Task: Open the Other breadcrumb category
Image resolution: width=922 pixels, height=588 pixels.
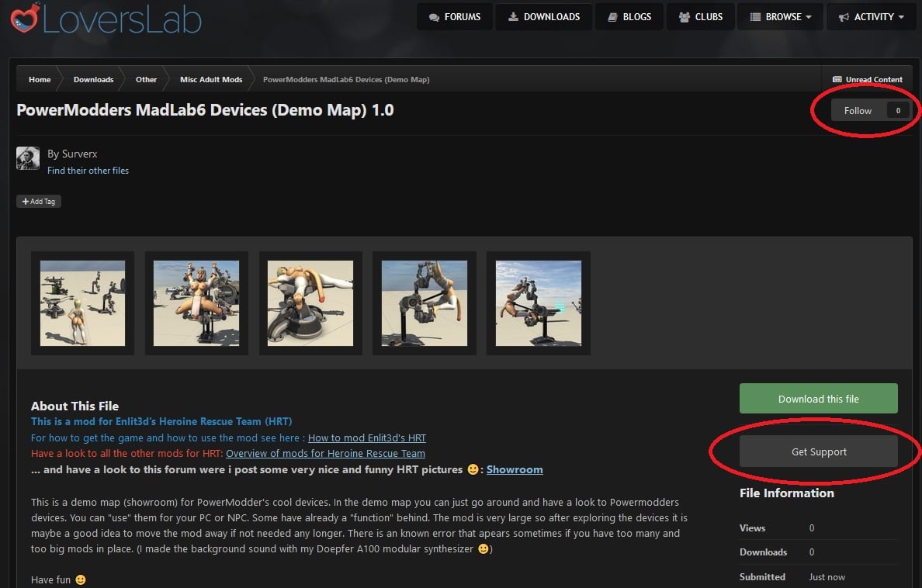Action: pos(146,79)
